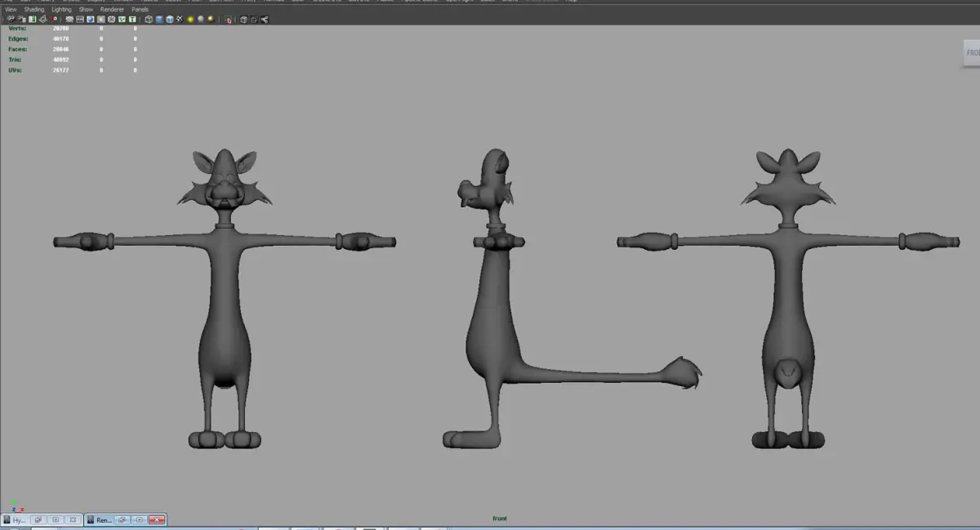Open the Show panel menu
980x530 pixels.
pos(86,10)
